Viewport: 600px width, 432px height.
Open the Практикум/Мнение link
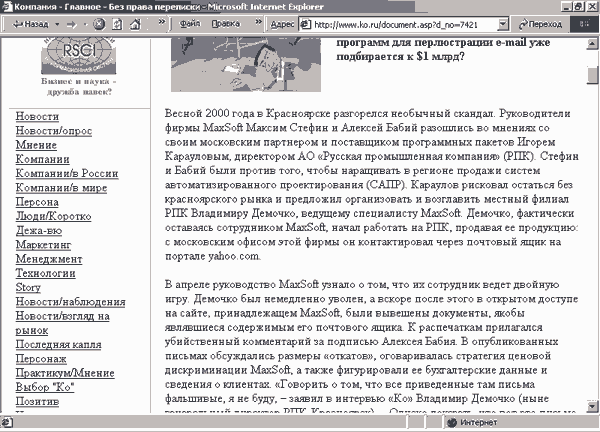pos(65,373)
